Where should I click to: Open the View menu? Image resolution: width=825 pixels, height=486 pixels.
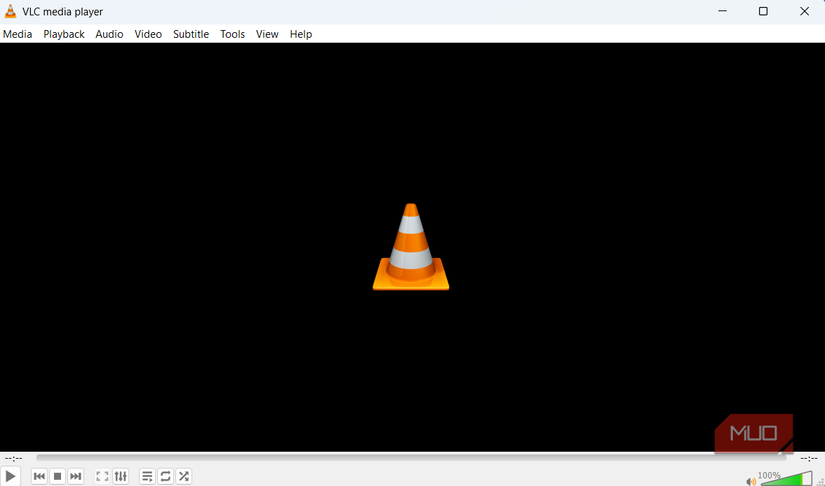pyautogui.click(x=267, y=34)
